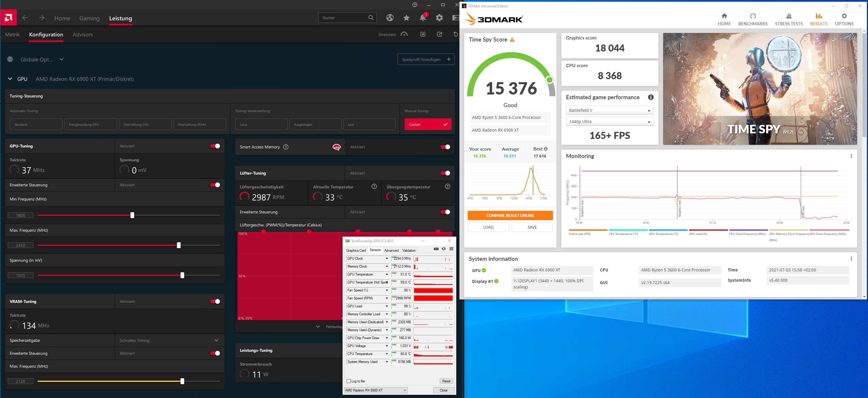Click GPU-Z refresh sensors icon
The width and height of the screenshot is (868, 398).
pyautogui.click(x=444, y=249)
